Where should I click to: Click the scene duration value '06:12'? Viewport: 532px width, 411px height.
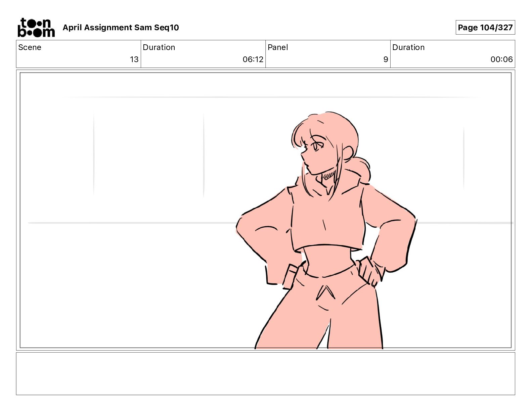tap(253, 59)
